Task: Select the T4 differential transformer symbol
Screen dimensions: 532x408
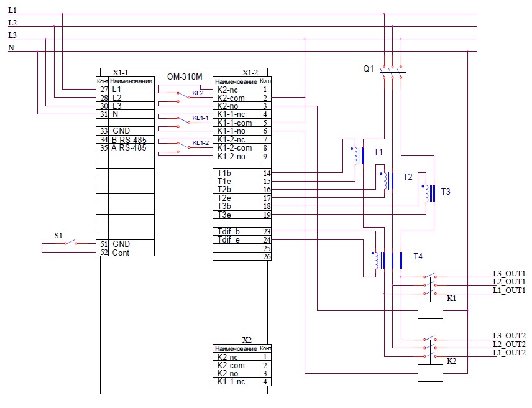Action: [x=387, y=260]
